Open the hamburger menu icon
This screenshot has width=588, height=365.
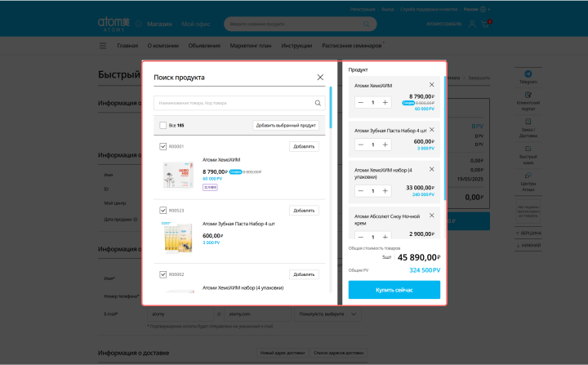click(103, 46)
